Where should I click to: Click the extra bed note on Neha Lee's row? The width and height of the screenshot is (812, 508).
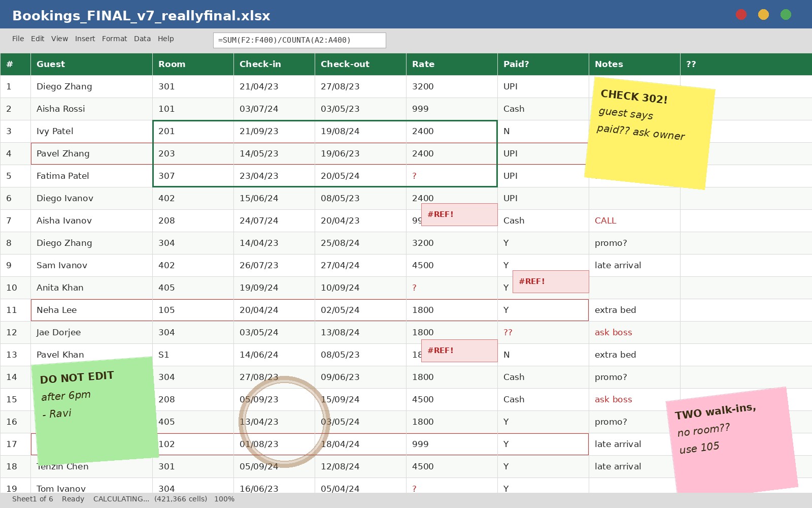click(634, 310)
